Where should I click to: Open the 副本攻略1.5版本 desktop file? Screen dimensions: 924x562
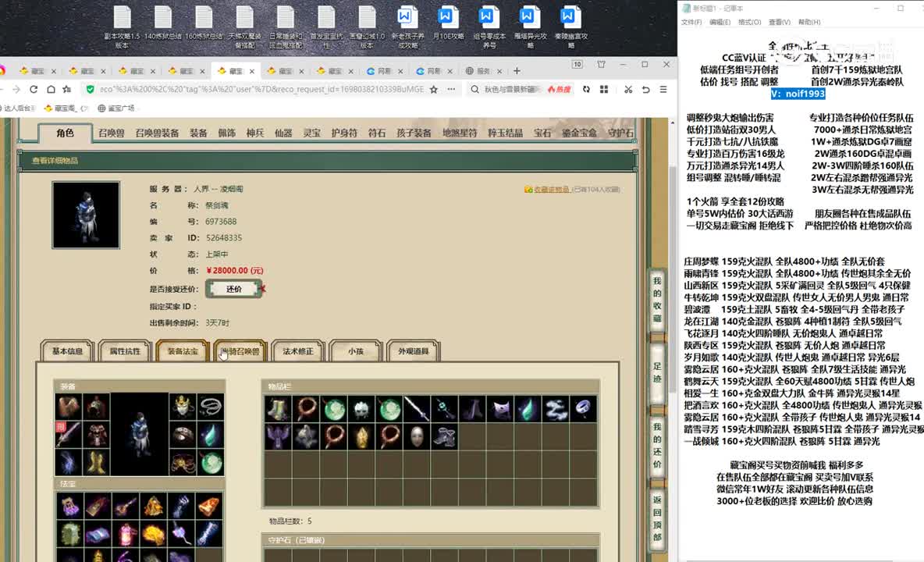(122, 27)
